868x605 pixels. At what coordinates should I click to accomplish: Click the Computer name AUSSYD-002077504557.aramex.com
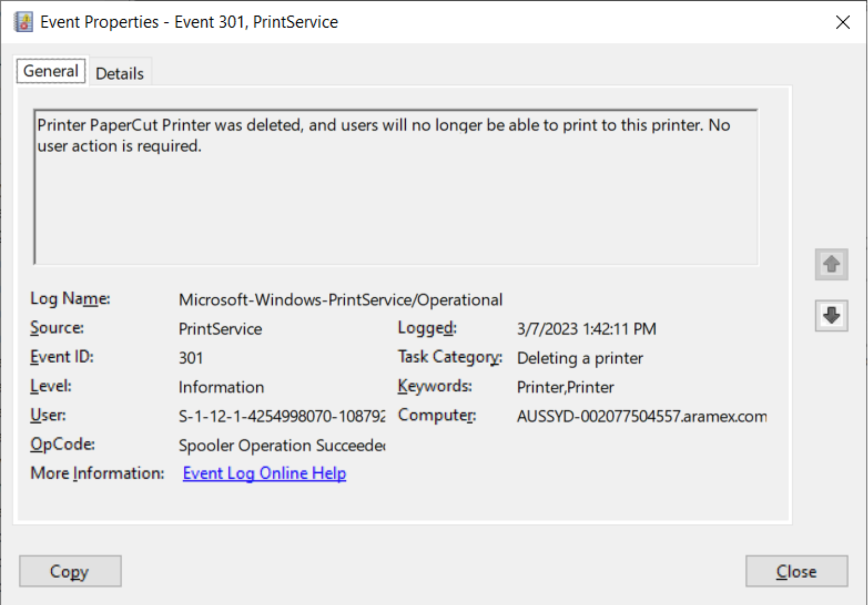tap(641, 416)
